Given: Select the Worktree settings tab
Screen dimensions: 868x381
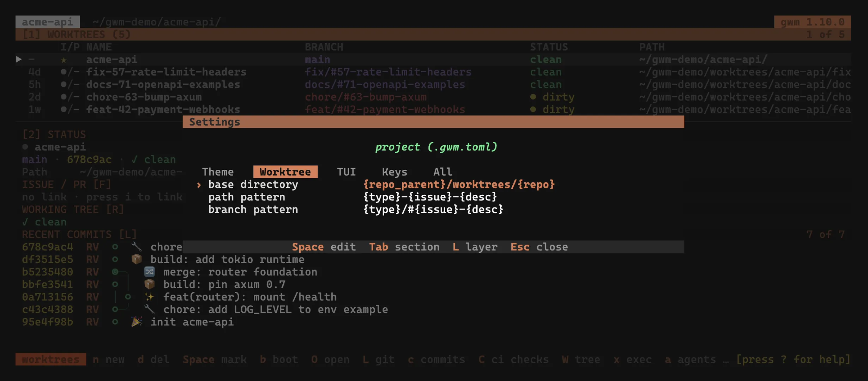Looking at the screenshot, I should pos(285,172).
